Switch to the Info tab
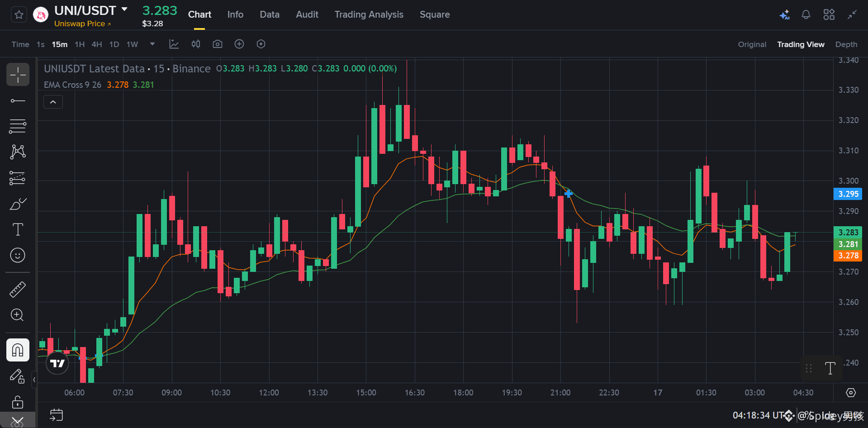The width and height of the screenshot is (868, 428). 235,14
